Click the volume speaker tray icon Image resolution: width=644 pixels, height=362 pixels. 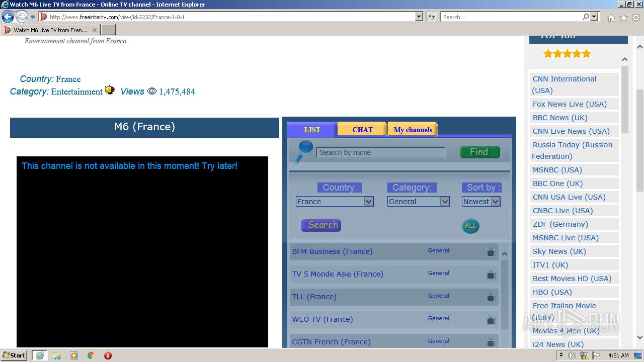pyautogui.click(x=572, y=355)
